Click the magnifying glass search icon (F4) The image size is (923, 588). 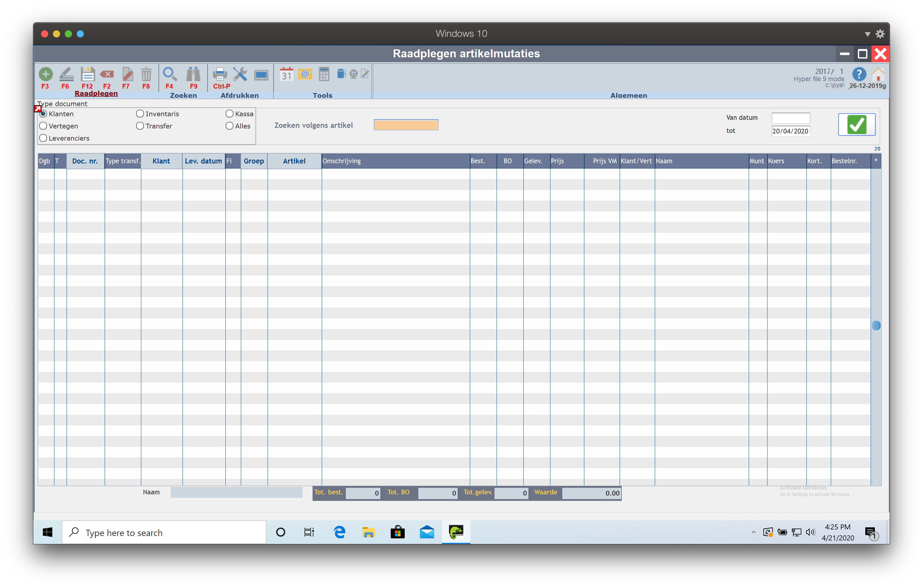pyautogui.click(x=169, y=74)
